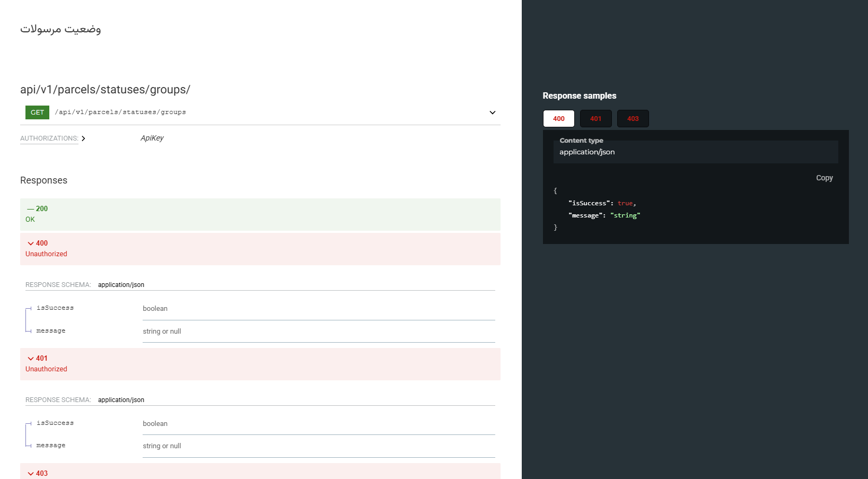Expand the AUTHORIZATIONS arrow
Screen dimensions: 868x479
(83, 138)
